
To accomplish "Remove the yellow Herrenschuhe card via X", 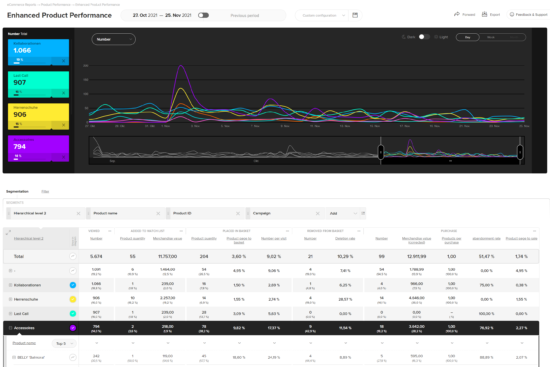I will click(63, 125).
